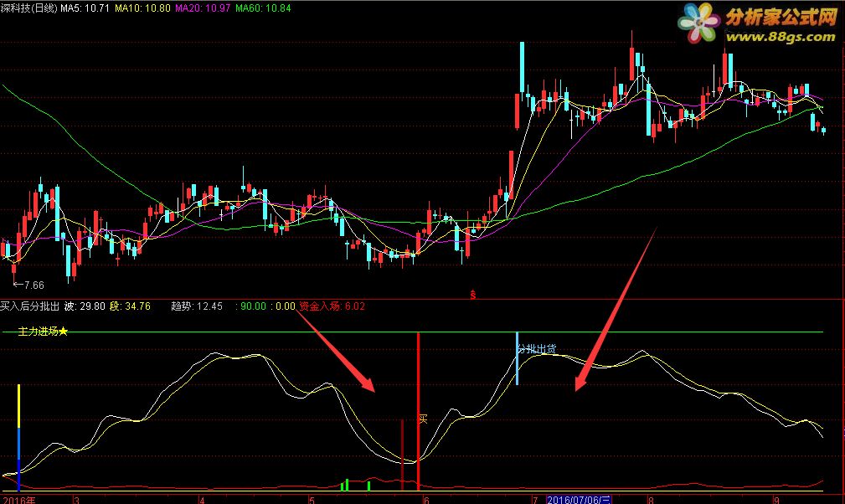Click month 3 on the date axis
Screen dimensions: 845x504
click(76, 500)
